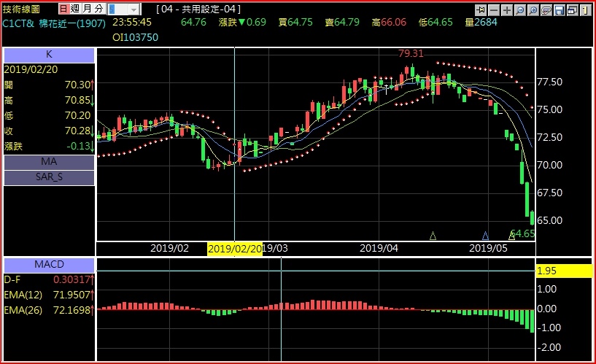
Task: Click the yellow page icon at toolbar end
Action: (x=586, y=10)
